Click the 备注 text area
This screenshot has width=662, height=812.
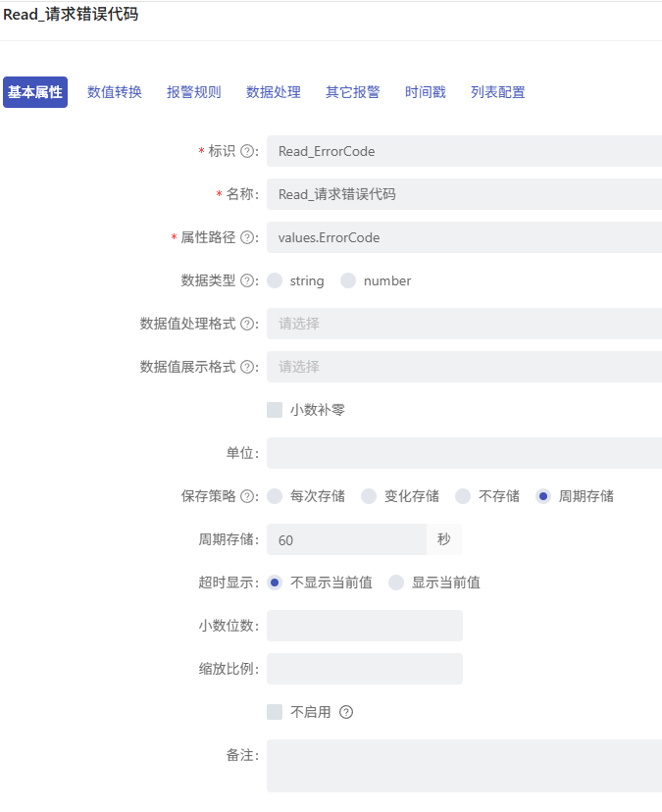pyautogui.click(x=464, y=766)
